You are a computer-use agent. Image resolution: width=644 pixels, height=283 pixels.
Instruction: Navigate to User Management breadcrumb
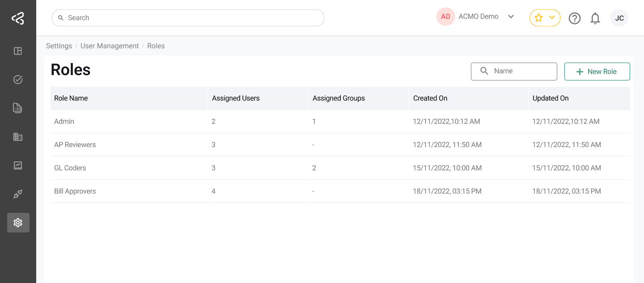[110, 46]
